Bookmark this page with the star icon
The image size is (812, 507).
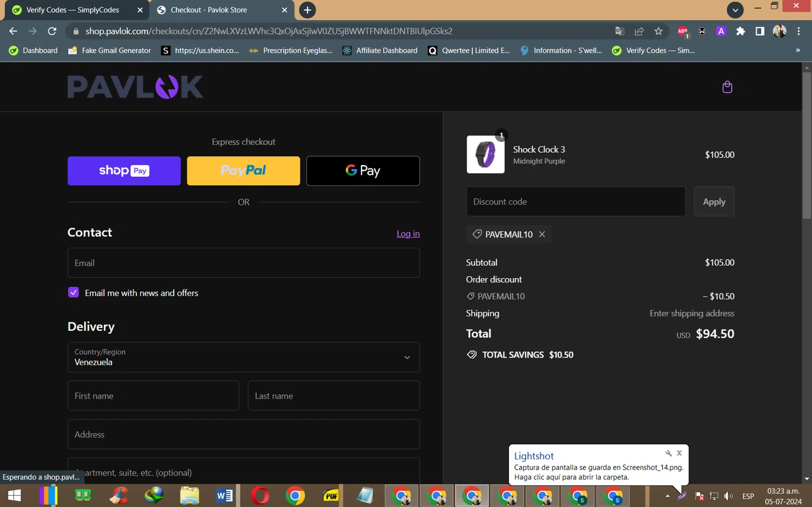pyautogui.click(x=658, y=31)
